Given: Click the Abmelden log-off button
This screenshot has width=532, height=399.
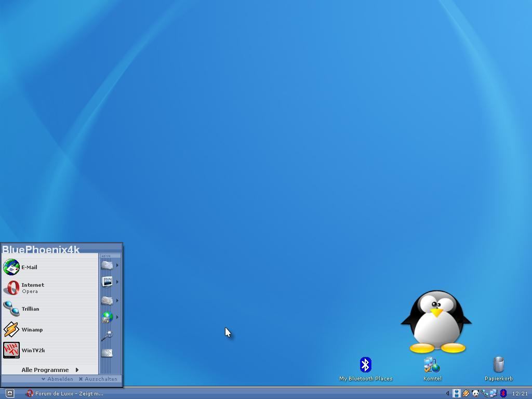Looking at the screenshot, I should (x=57, y=379).
